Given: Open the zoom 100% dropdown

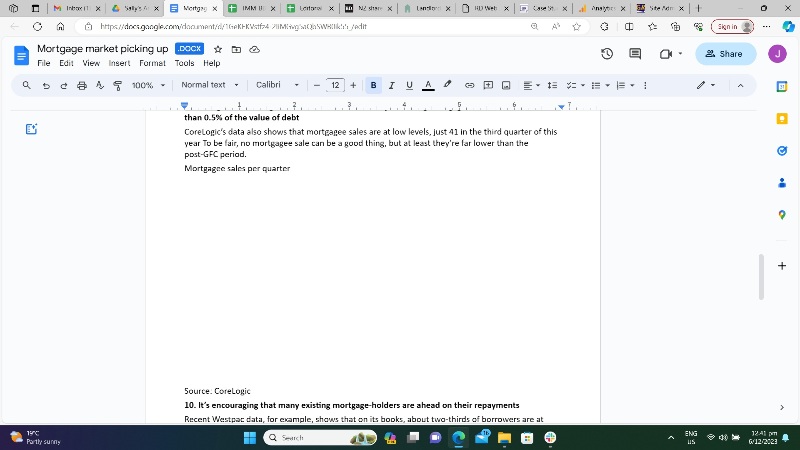Looking at the screenshot, I should point(148,85).
